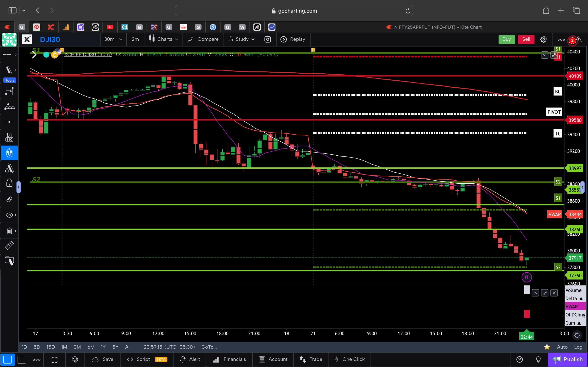
Task: Select the text annotation tool
Action: (x=9, y=137)
